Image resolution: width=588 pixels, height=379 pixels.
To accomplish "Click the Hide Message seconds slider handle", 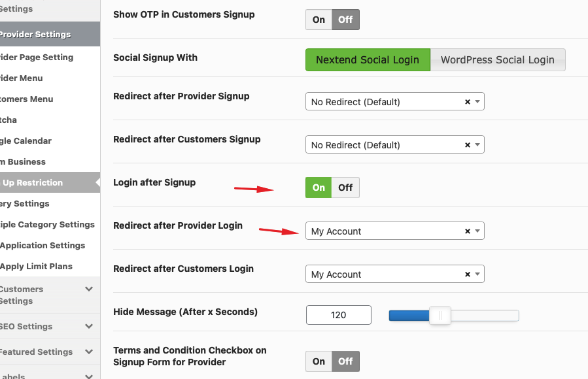I will [440, 316].
